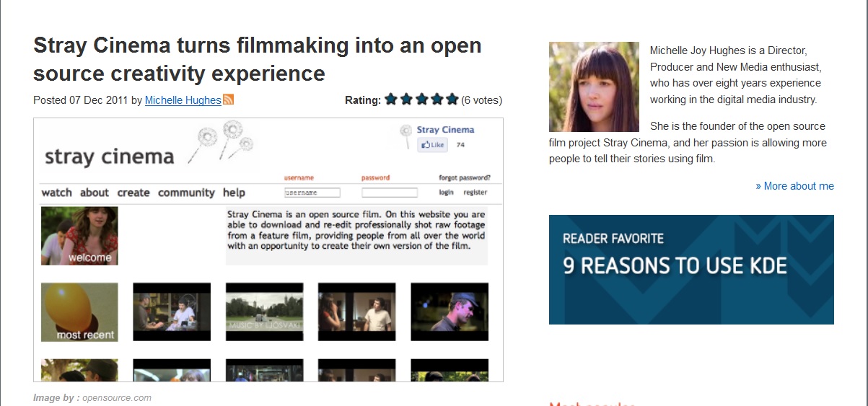Click the password input field

(390, 193)
